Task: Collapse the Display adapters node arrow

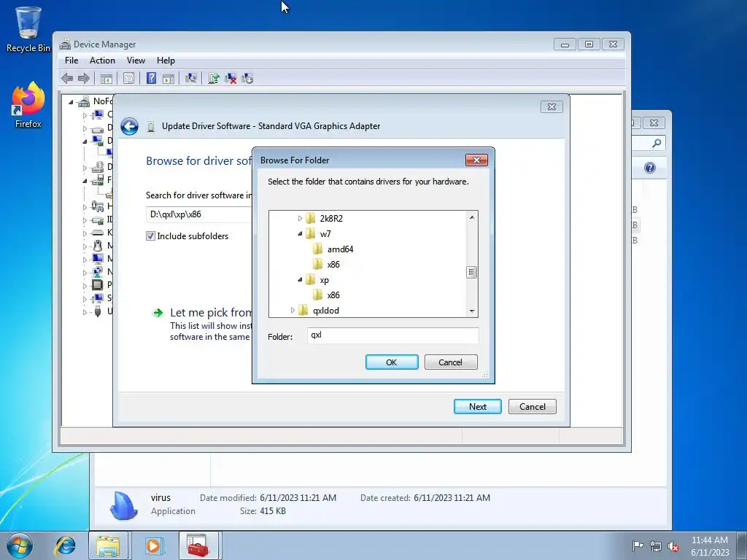Action: tap(85, 141)
